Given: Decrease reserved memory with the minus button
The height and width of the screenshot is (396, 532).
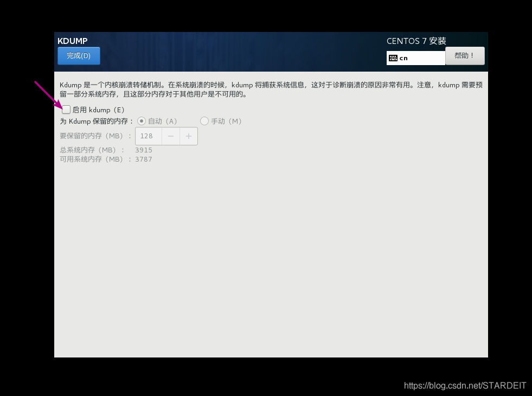Looking at the screenshot, I should [x=171, y=136].
